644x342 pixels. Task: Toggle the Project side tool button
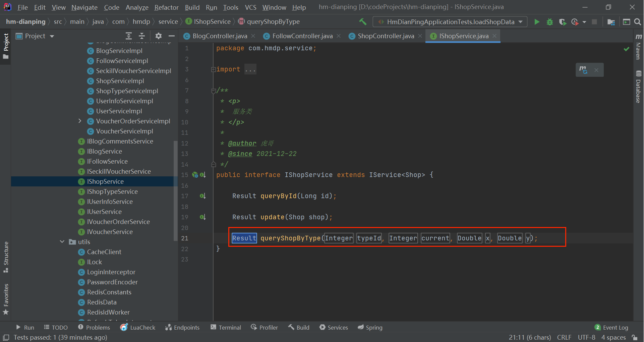tap(6, 46)
